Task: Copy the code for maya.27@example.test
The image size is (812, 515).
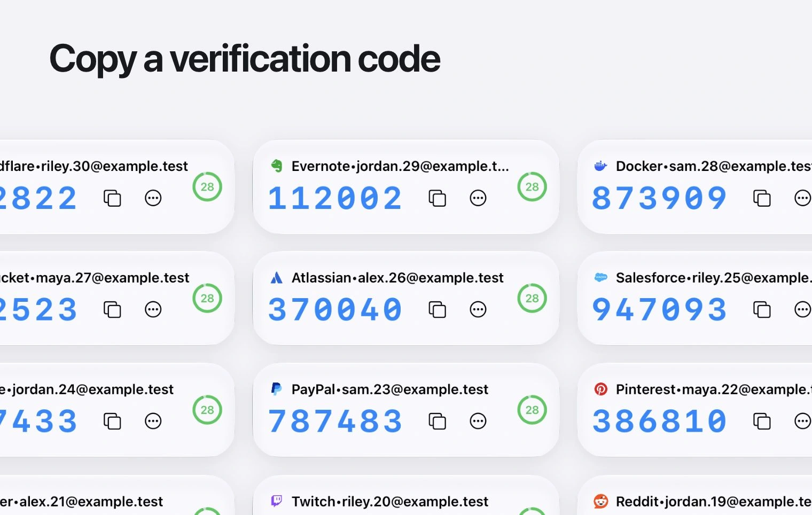Action: (x=112, y=309)
